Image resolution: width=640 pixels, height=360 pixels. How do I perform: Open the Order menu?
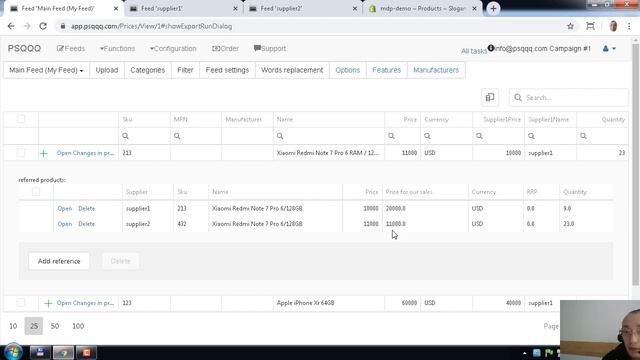(x=225, y=49)
